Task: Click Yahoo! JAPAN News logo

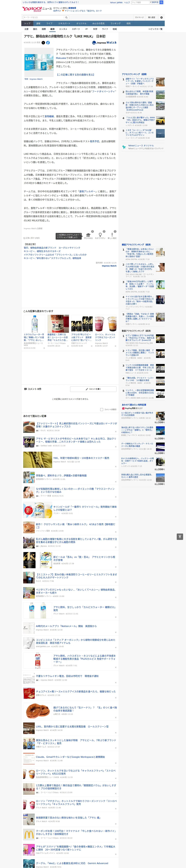Action: 37,9
